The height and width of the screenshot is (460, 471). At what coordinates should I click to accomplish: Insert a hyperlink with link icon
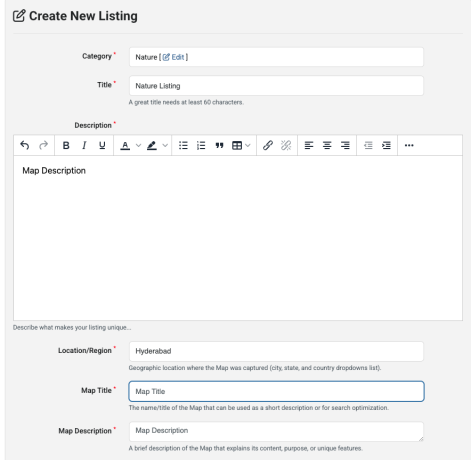268,145
